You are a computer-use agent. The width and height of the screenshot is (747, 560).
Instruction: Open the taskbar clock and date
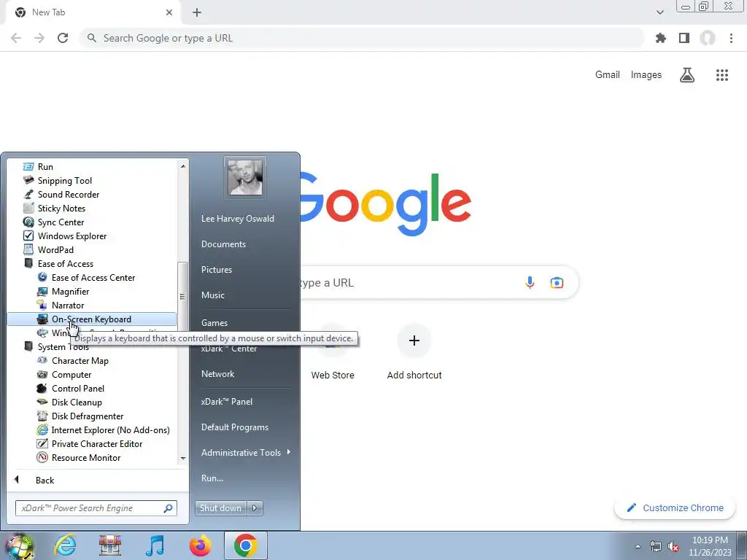pos(710,546)
